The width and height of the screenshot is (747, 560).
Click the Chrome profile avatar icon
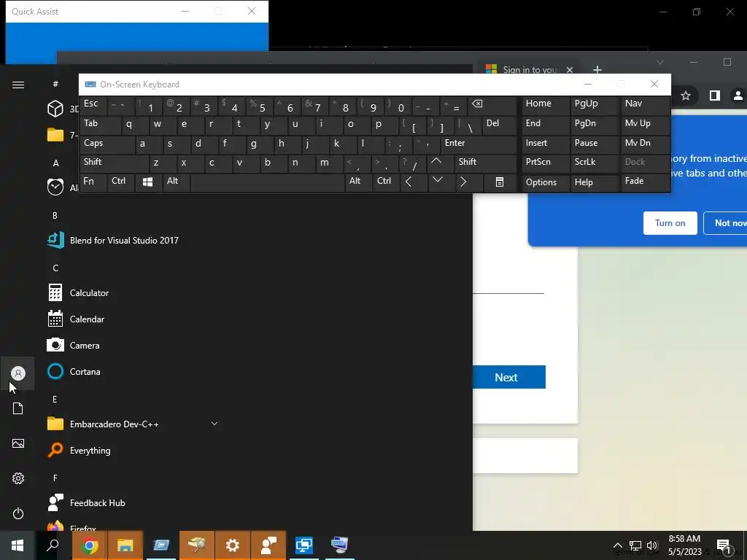click(x=738, y=96)
